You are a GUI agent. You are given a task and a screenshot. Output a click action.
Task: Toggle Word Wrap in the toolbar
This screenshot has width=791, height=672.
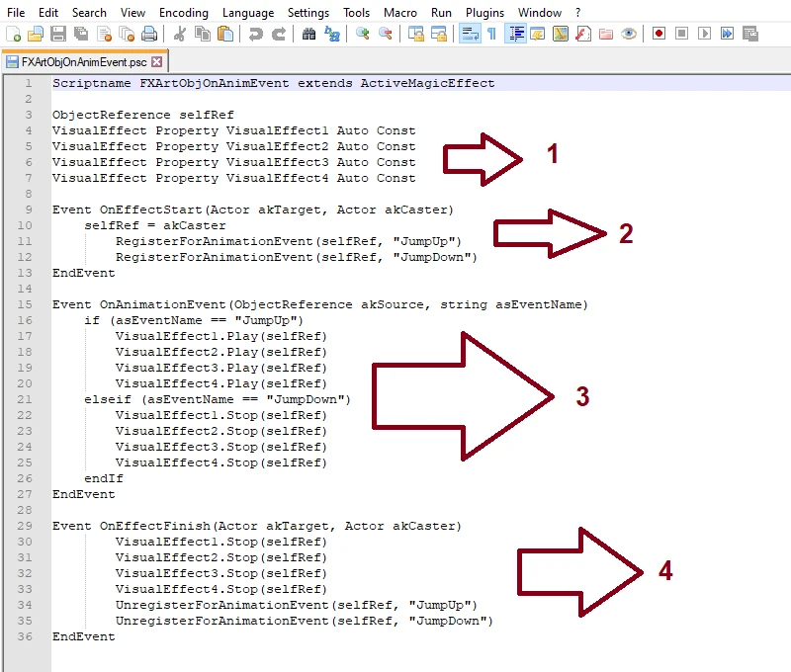click(x=470, y=34)
